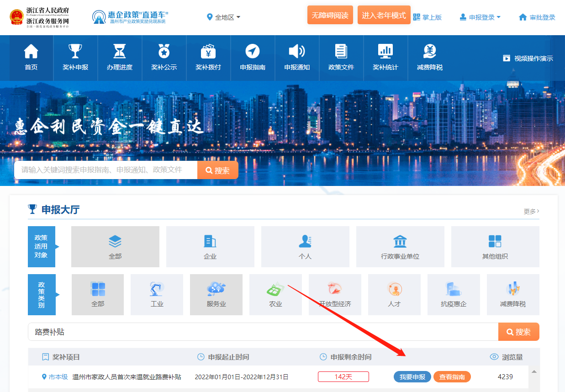
Task: Click the 奖补统计 chart icon
Action: tap(385, 51)
